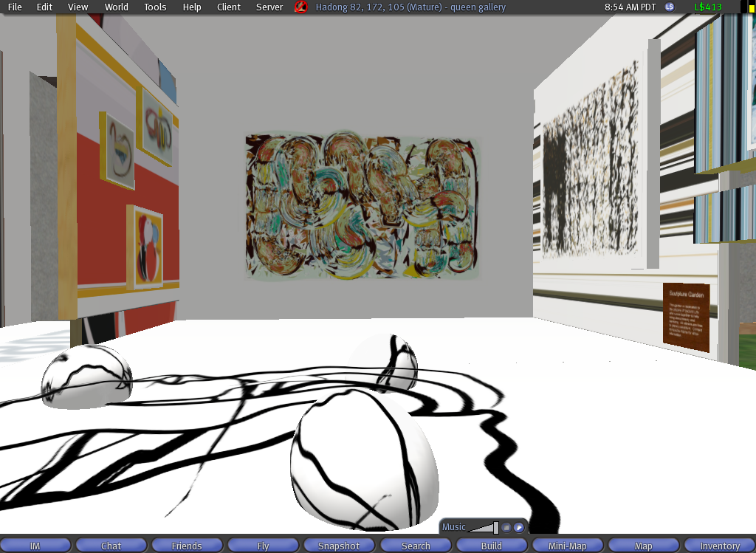The height and width of the screenshot is (553, 756).
Task: Stop the music stream
Action: 506,527
